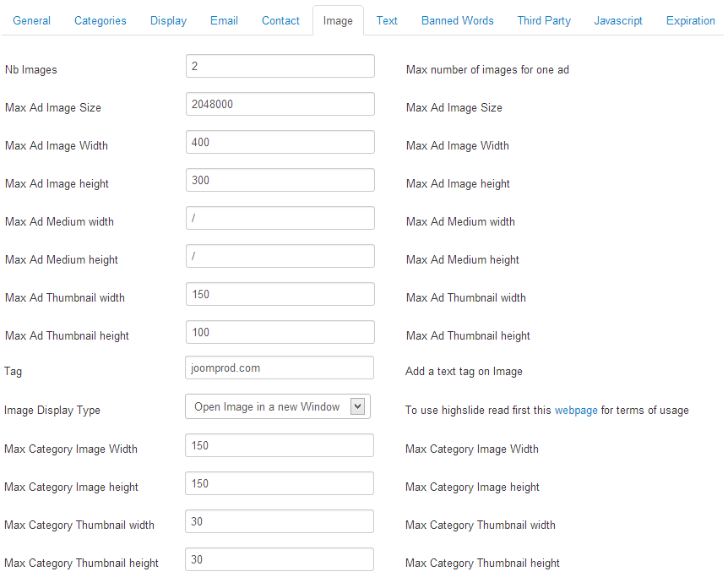Image resolution: width=728 pixels, height=588 pixels.
Task: Focus the Max Category Image height field
Action: 279,483
